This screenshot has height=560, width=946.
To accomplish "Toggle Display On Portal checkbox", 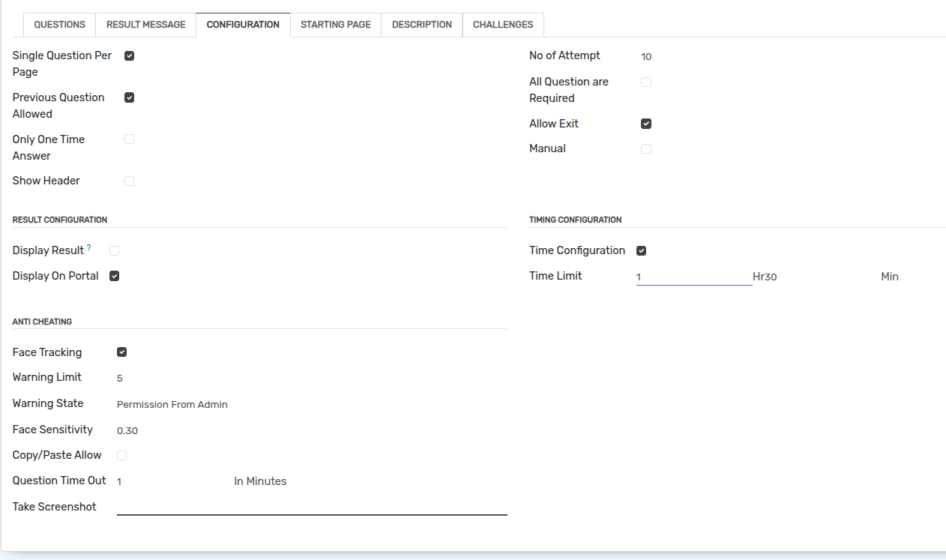I will click(x=114, y=276).
